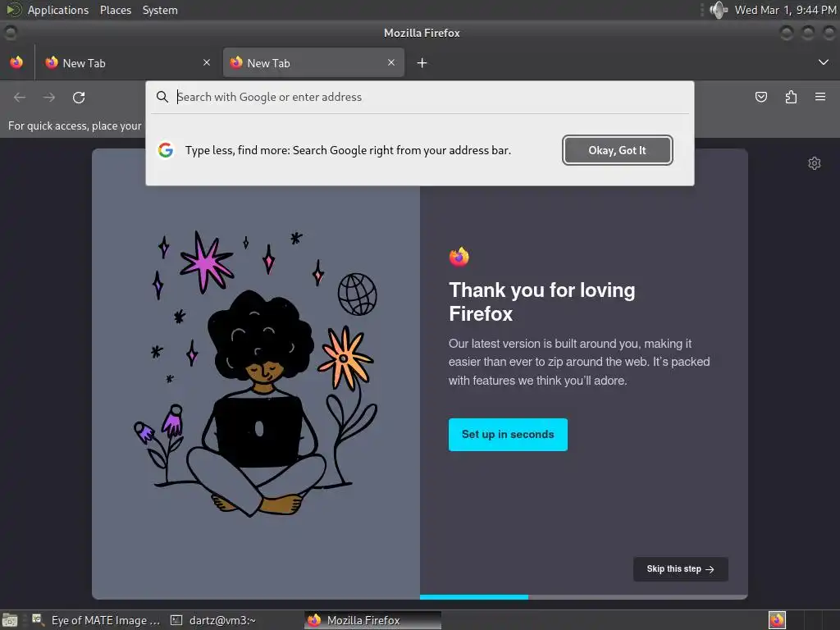This screenshot has height=630, width=840.
Task: Open the Extensions puzzle icon
Action: [x=791, y=97]
